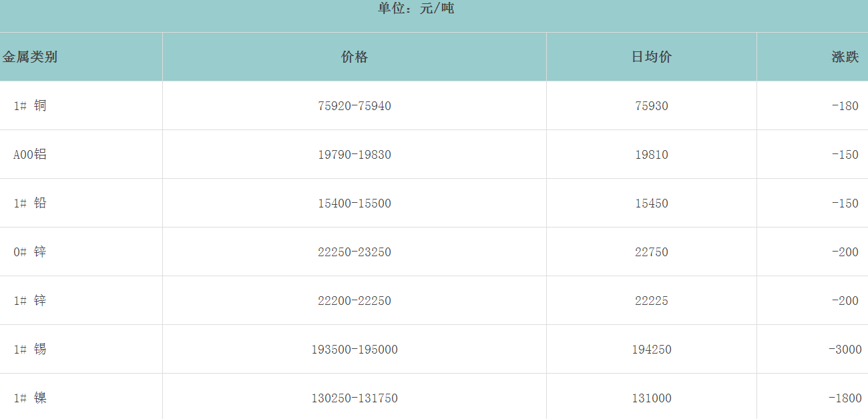Click price range 22250-23250 for 0# 锌
The height and width of the screenshot is (419, 868).
(355, 252)
